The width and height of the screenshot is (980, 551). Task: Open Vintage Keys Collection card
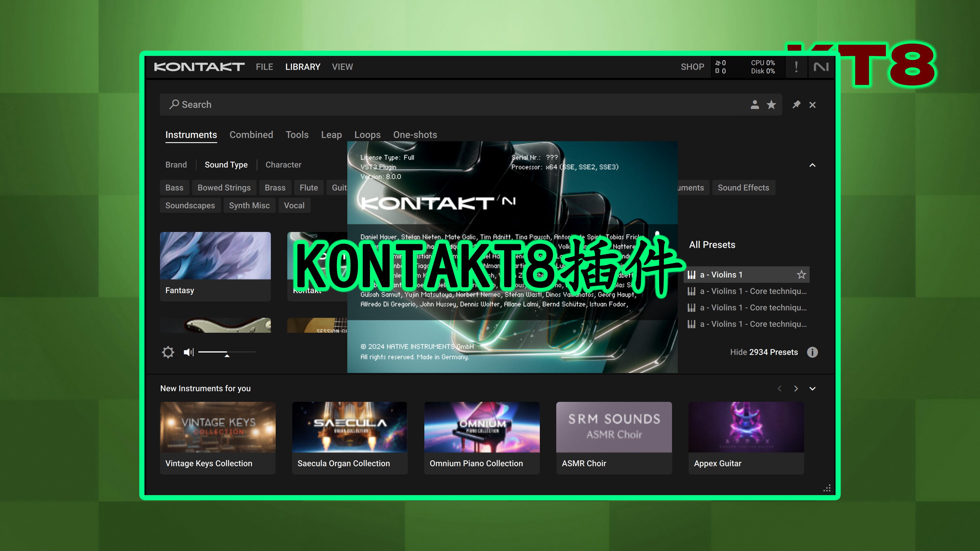point(218,438)
